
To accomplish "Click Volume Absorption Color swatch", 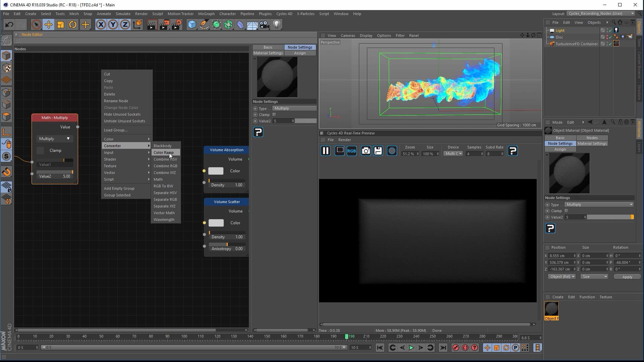I will click(x=216, y=171).
